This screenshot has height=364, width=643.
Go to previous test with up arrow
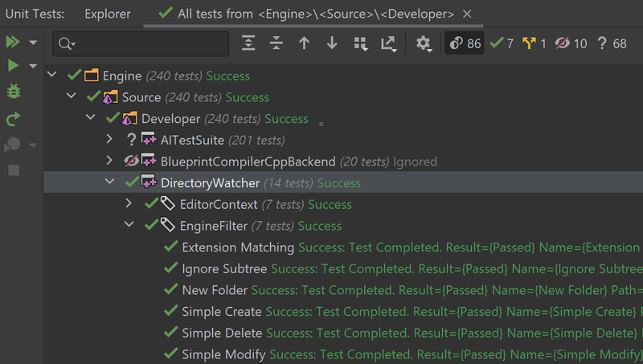pyautogui.click(x=304, y=43)
